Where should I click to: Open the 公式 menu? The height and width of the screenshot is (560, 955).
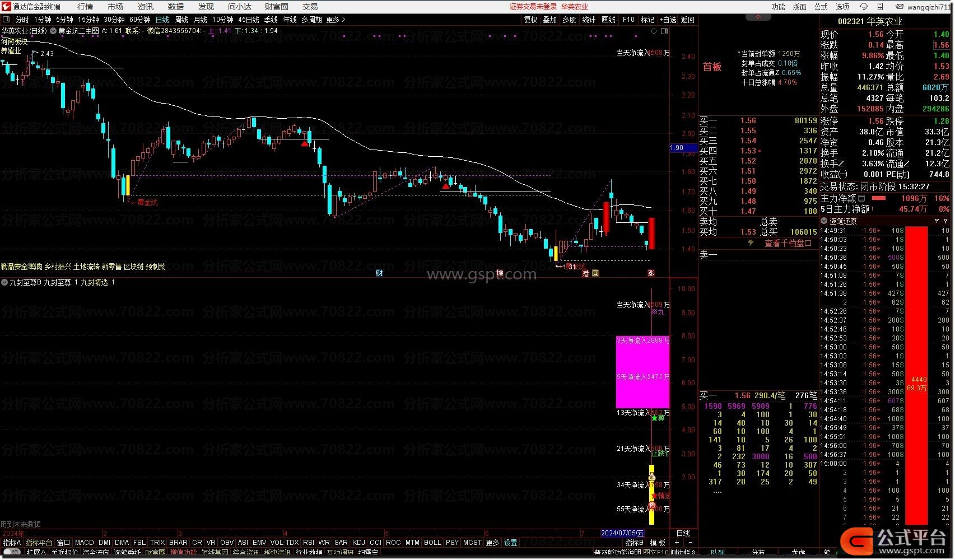[x=821, y=7]
